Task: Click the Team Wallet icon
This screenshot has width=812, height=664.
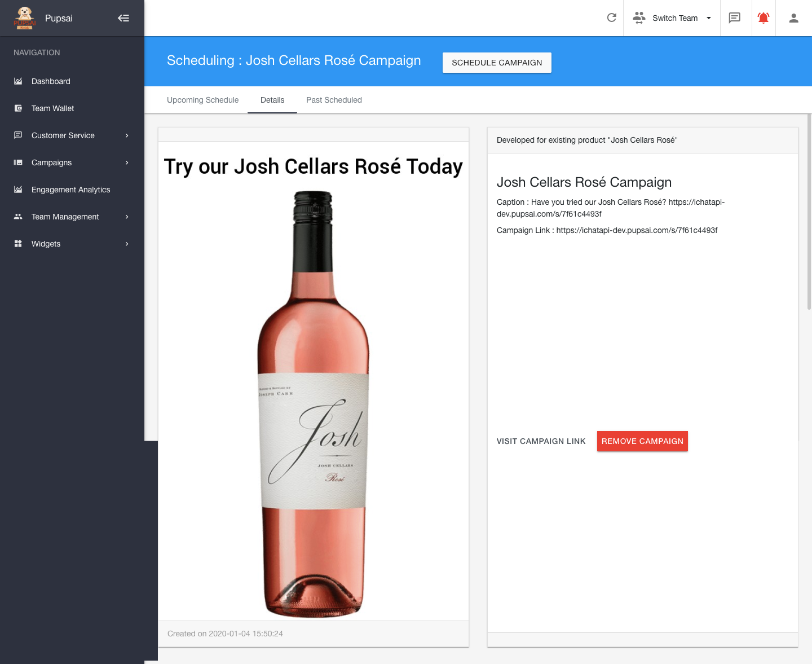Action: coord(18,108)
